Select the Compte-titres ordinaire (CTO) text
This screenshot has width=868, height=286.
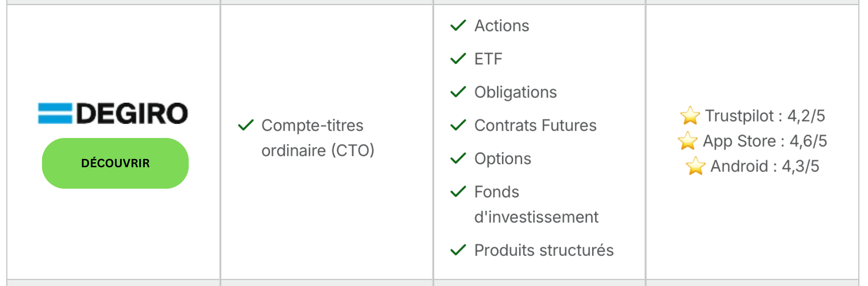(318, 138)
